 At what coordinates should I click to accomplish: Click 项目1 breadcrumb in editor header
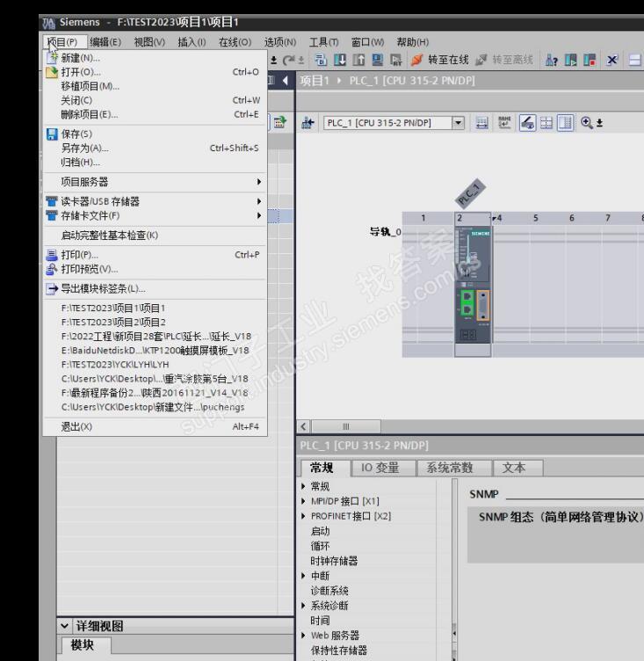[315, 80]
